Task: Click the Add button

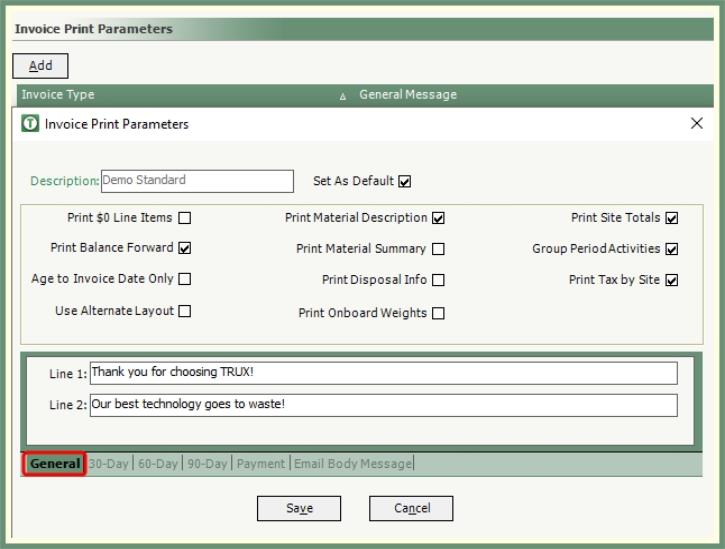Action: click(40, 66)
